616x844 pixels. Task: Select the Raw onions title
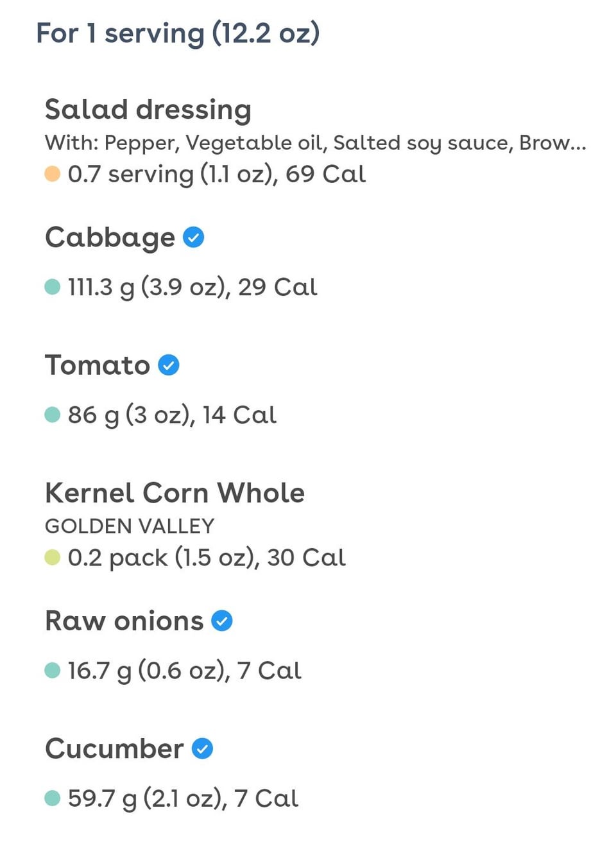pos(124,621)
